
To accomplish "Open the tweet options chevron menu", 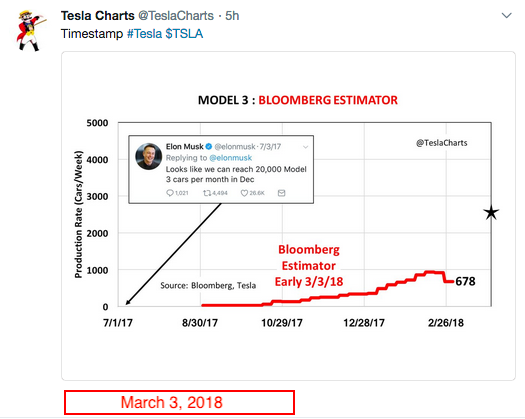I will pyautogui.click(x=506, y=15).
